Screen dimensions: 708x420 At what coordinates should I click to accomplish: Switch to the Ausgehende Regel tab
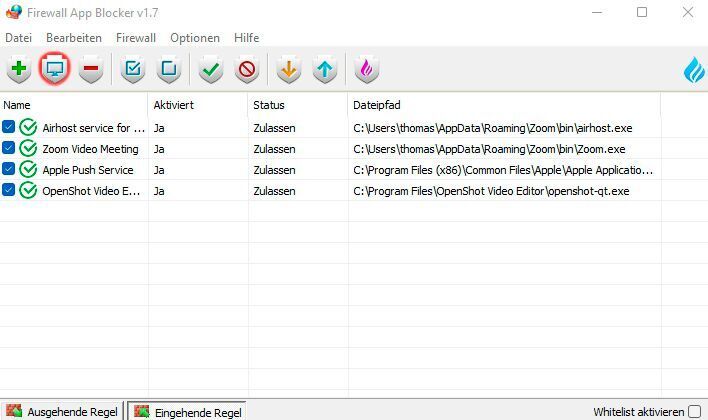click(62, 412)
